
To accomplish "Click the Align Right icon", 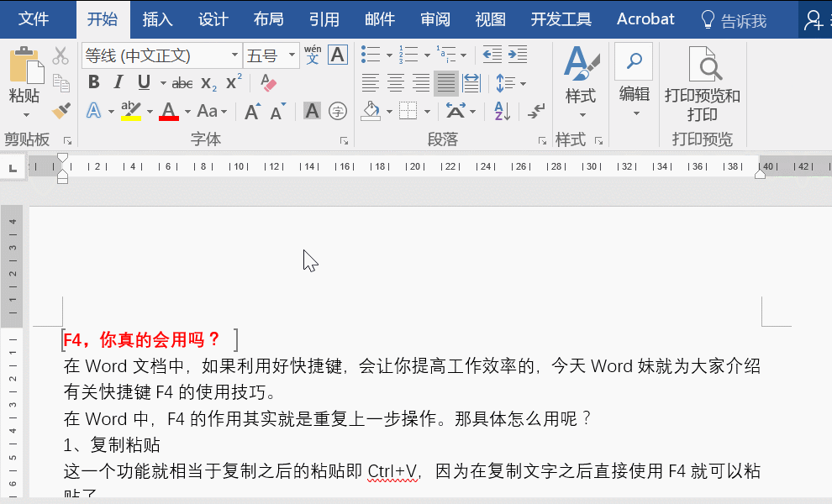I will point(421,83).
